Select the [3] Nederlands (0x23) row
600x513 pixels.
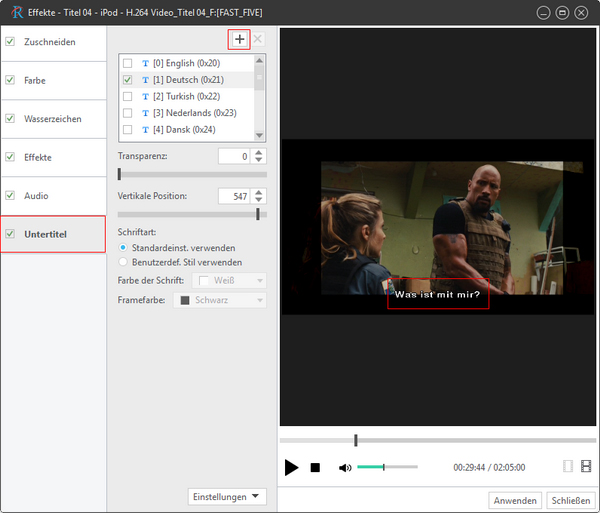tap(188, 113)
